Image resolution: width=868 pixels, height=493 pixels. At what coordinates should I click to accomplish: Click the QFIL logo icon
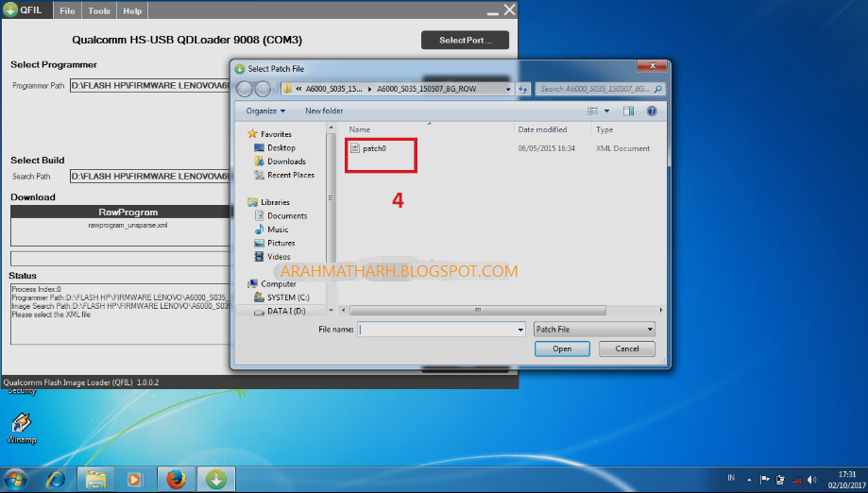coord(10,10)
